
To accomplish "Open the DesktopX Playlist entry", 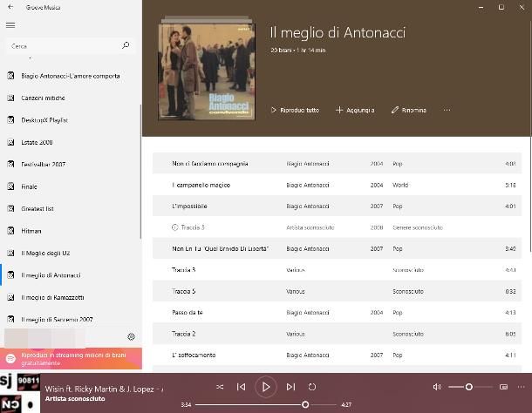I will pyautogui.click(x=71, y=120).
